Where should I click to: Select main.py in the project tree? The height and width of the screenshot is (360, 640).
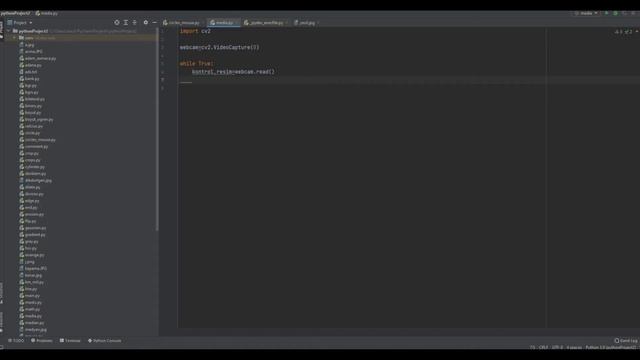tap(29, 296)
